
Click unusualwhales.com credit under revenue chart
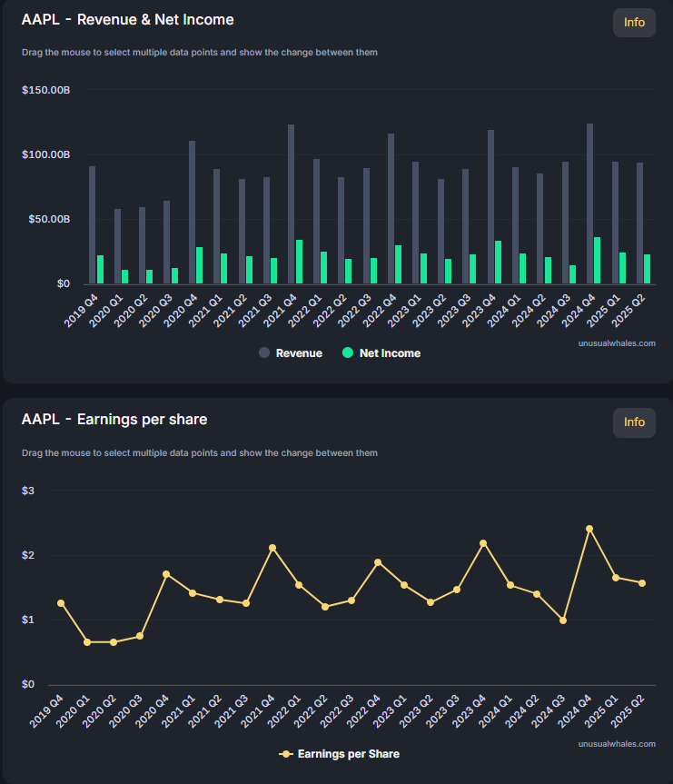click(616, 343)
